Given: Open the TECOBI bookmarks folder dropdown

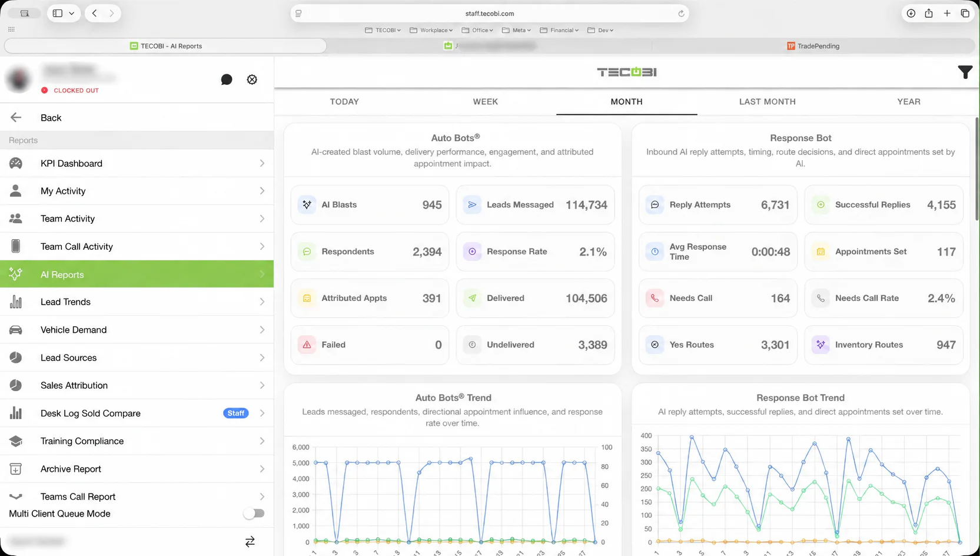Looking at the screenshot, I should pos(383,30).
